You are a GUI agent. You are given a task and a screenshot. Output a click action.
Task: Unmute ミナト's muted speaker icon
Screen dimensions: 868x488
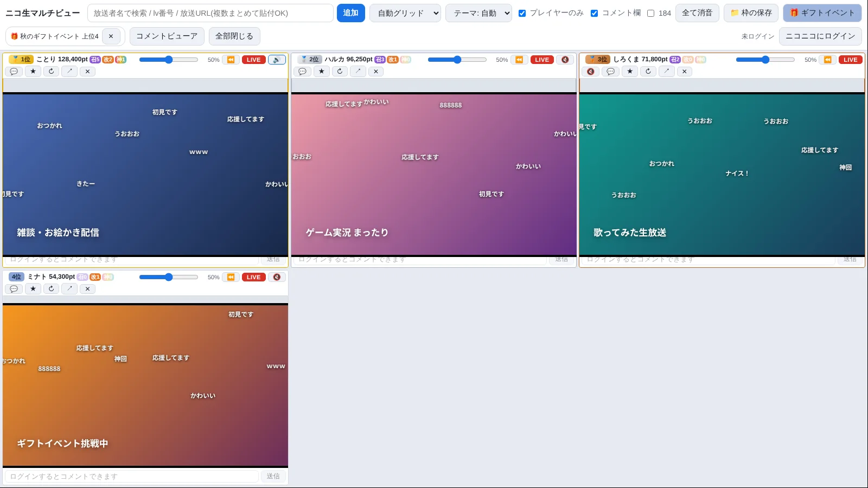[x=277, y=277]
